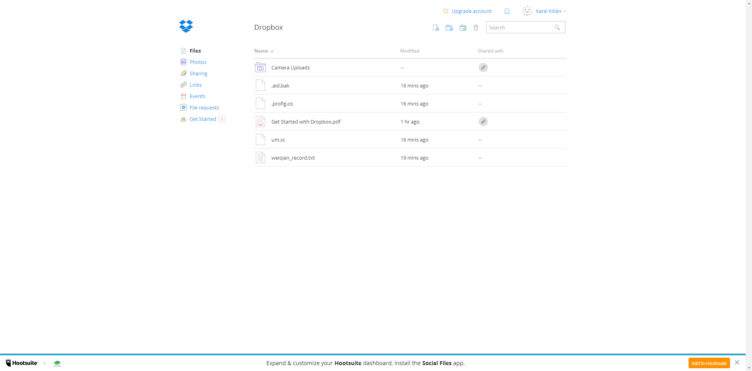Screen dimensions: 752x371
Task: Click the Camera Uploads folder icon
Action: click(x=260, y=68)
